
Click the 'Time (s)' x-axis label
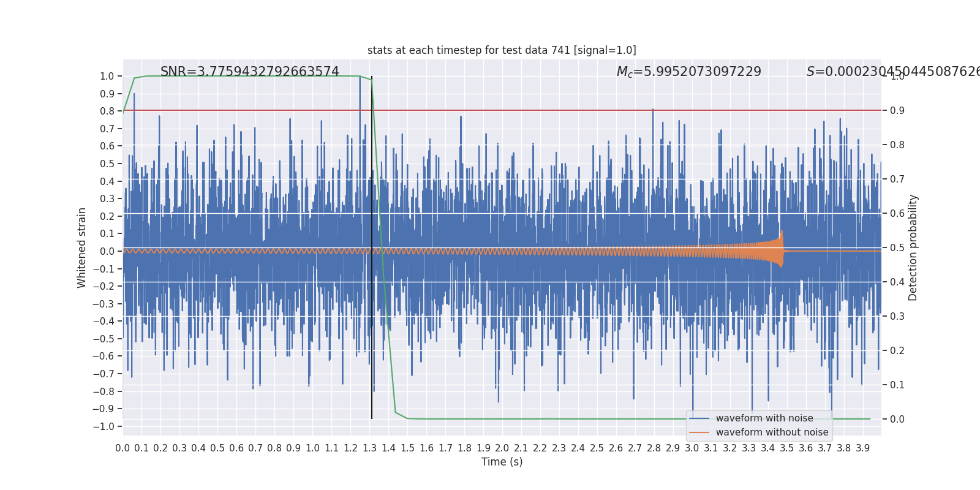coord(502,462)
